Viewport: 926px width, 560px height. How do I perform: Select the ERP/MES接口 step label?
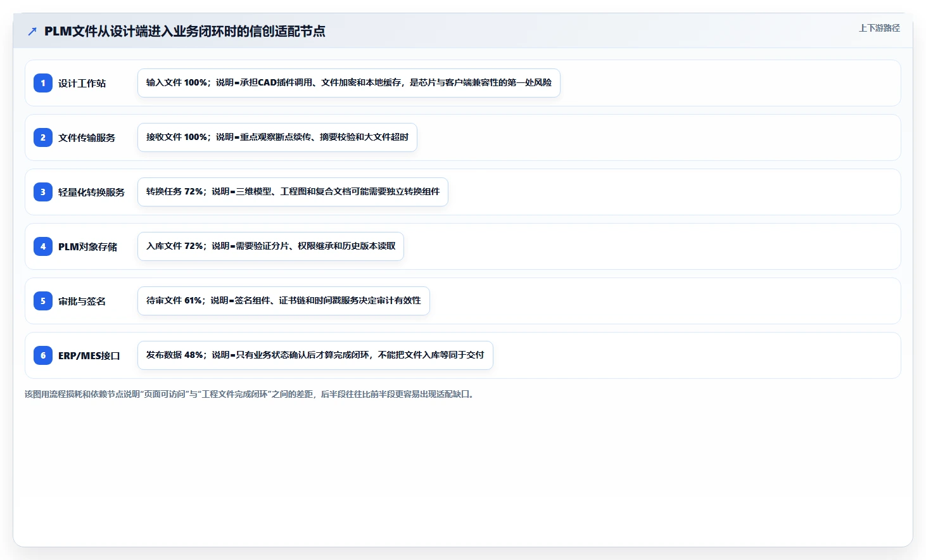coord(89,355)
